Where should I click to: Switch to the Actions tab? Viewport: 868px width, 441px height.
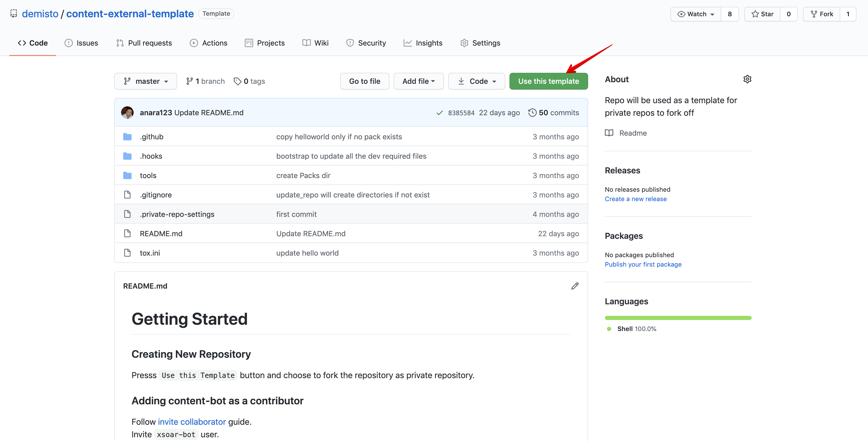(x=209, y=43)
